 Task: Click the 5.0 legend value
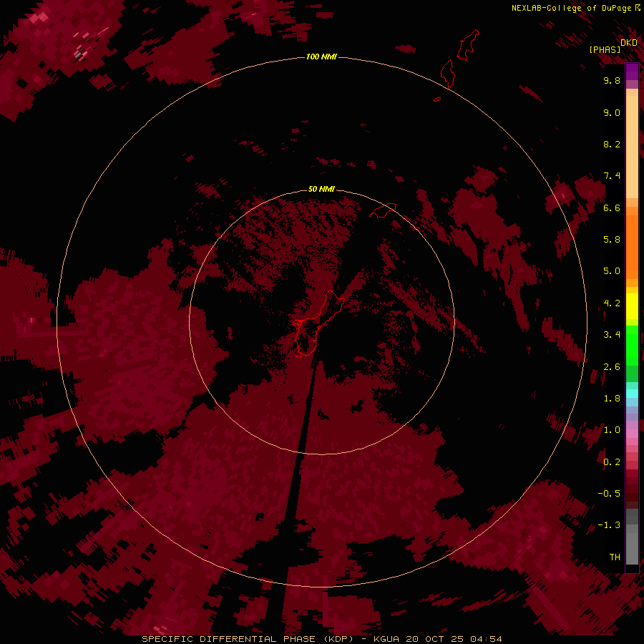click(x=612, y=271)
